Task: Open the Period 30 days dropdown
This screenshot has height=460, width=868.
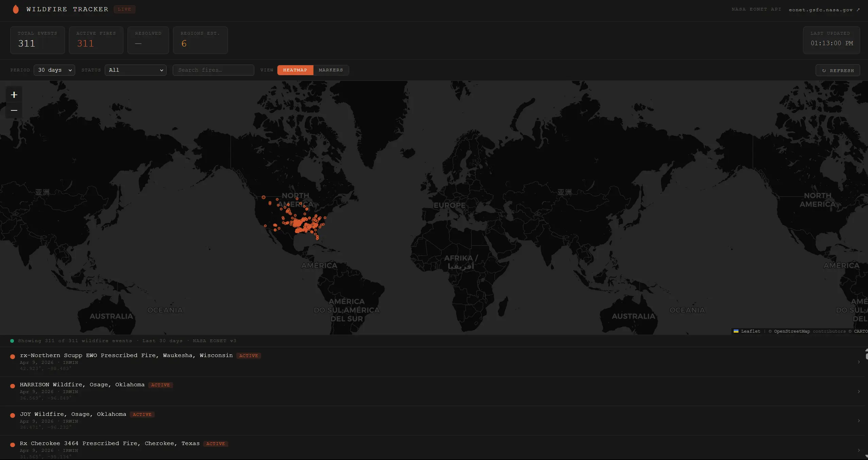Action: click(54, 70)
